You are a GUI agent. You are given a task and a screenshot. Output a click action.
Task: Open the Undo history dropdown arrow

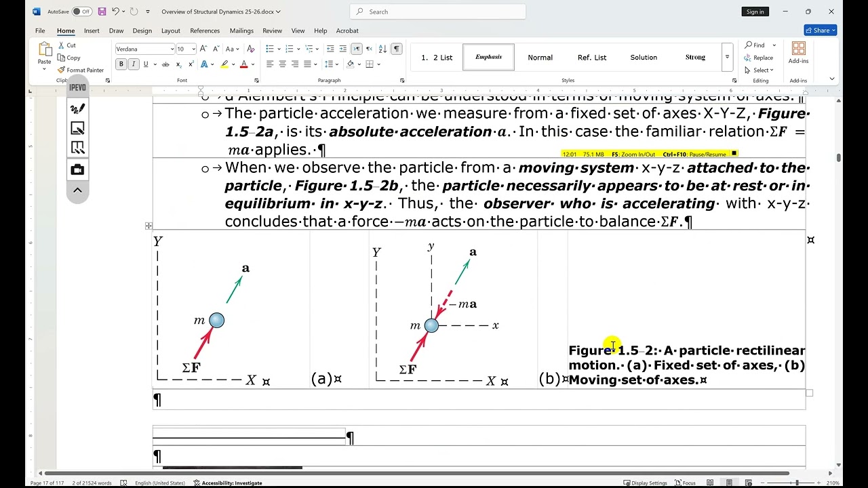[123, 12]
